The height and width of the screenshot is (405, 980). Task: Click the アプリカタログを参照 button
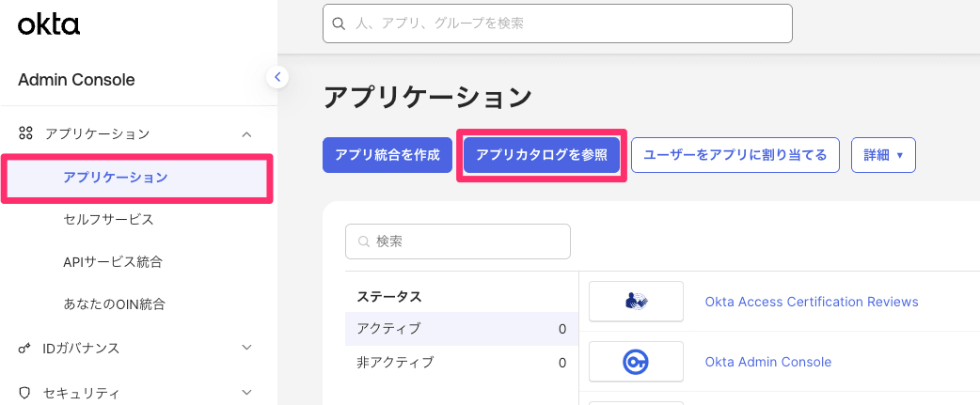(541, 155)
